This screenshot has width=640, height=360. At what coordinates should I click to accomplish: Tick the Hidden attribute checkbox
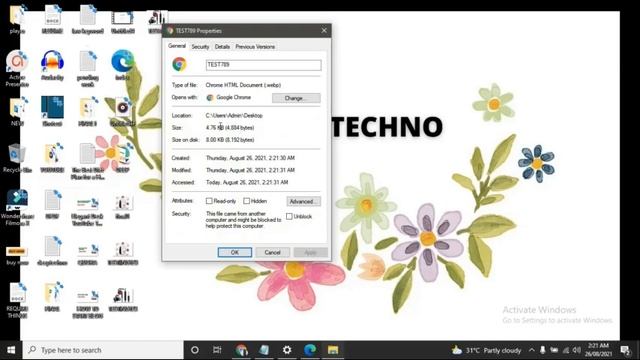point(247,201)
